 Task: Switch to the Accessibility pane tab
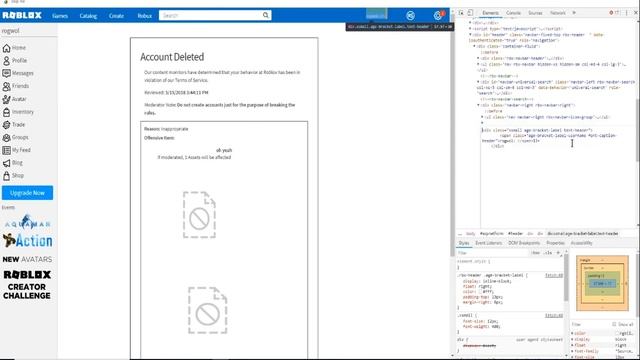(581, 243)
